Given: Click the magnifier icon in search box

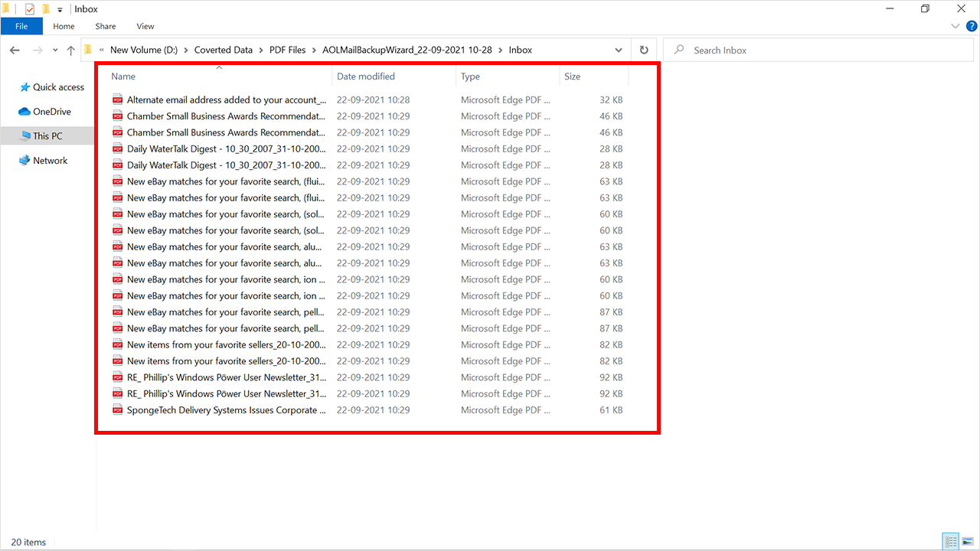Looking at the screenshot, I should 678,50.
